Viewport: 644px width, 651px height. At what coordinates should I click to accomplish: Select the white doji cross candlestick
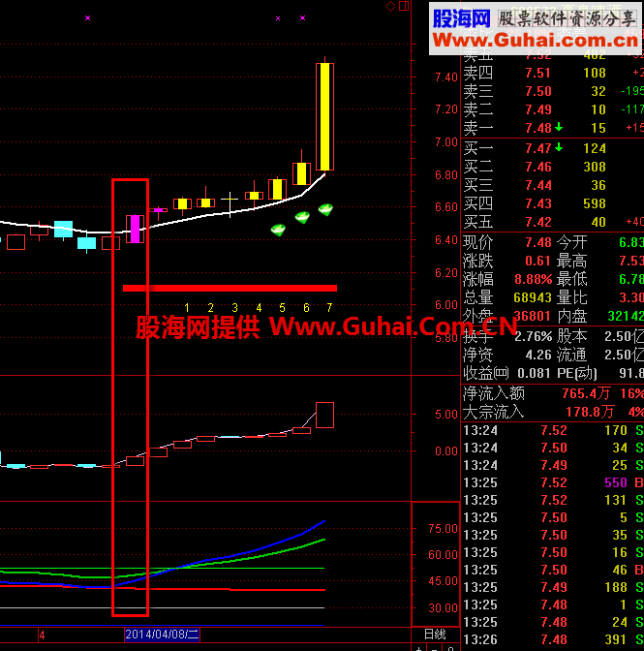[230, 201]
